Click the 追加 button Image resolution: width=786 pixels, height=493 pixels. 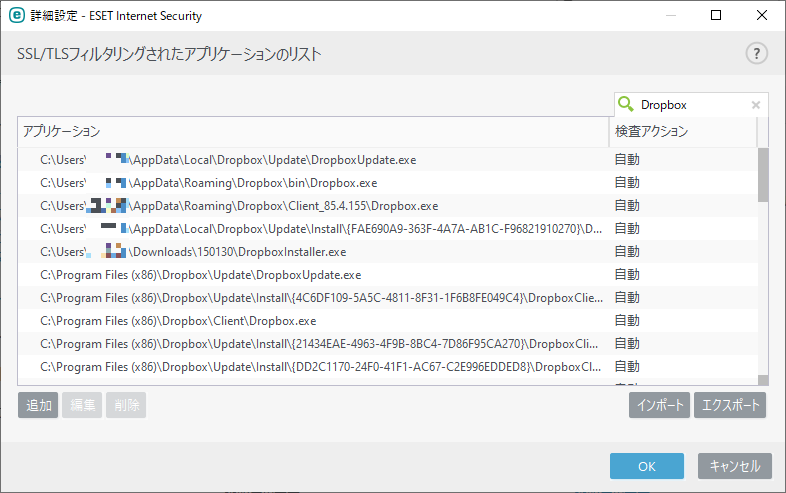tap(38, 405)
